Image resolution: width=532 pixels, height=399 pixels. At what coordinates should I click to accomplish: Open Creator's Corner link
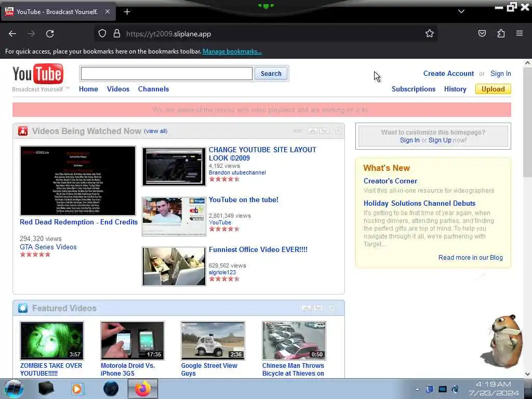click(x=390, y=181)
